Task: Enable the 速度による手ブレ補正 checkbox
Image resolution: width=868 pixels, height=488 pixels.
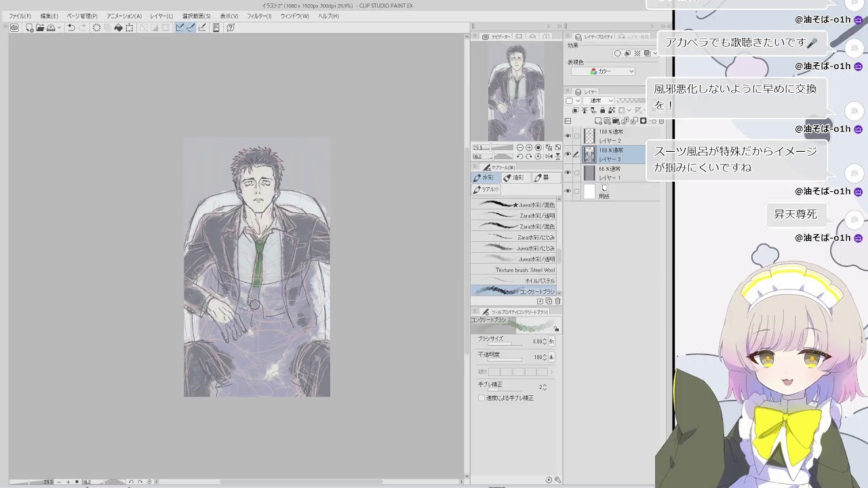Action: (x=481, y=398)
